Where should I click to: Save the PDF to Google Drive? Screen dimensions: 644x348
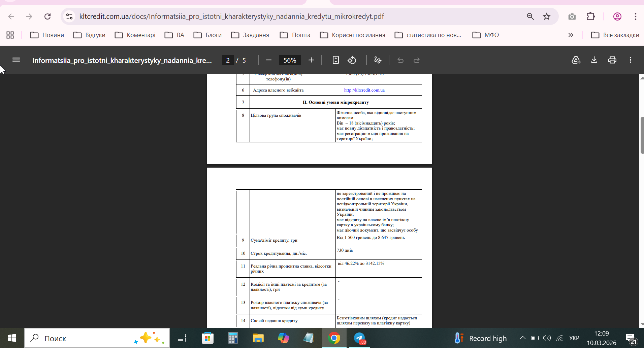click(x=576, y=60)
